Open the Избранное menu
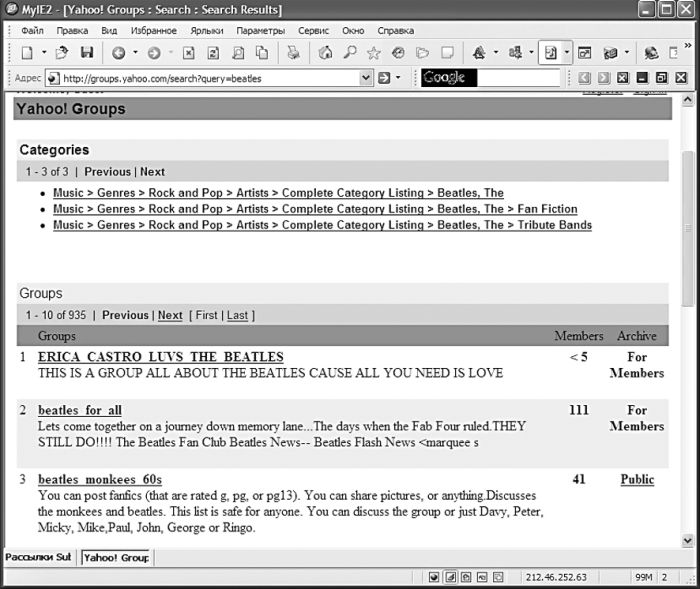Viewport: 700px width, 589px height. pos(153,30)
